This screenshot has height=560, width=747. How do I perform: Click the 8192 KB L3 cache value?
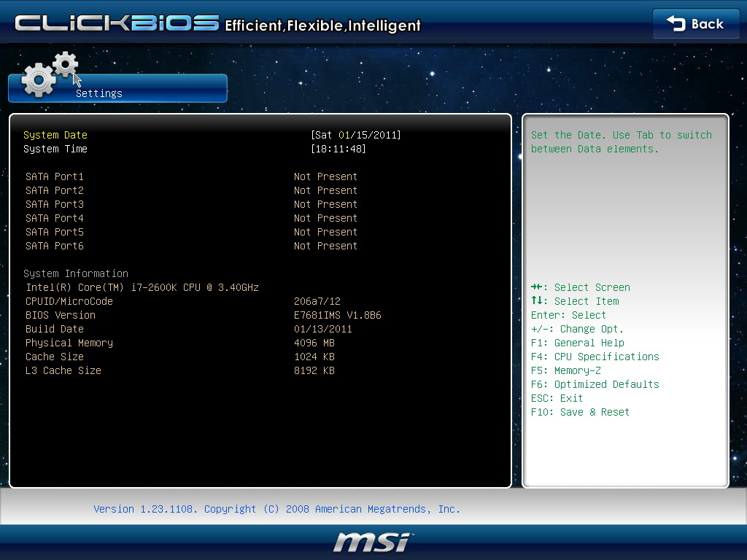point(314,370)
